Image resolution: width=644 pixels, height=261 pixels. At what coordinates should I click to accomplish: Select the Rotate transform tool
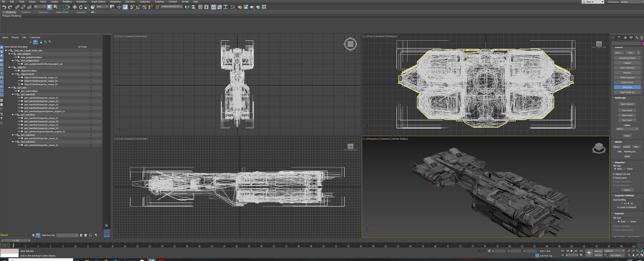point(81,7)
